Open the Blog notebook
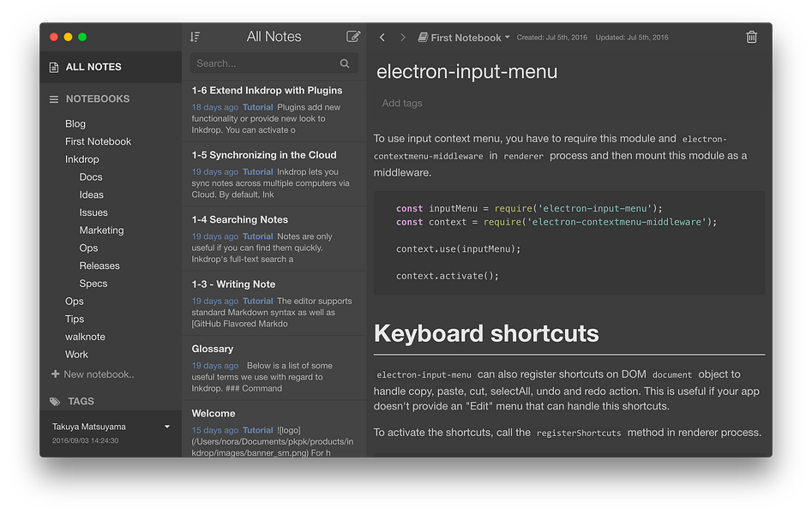 [75, 123]
